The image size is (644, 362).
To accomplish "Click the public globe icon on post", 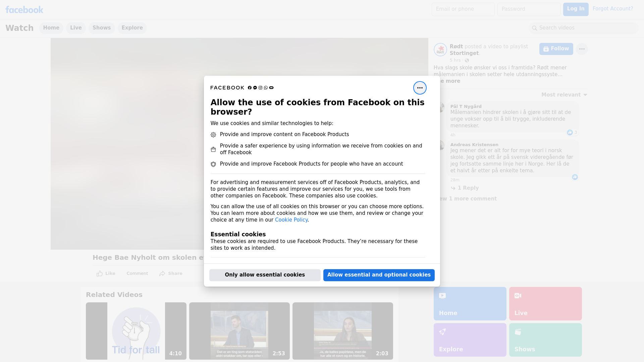I will pos(467,60).
